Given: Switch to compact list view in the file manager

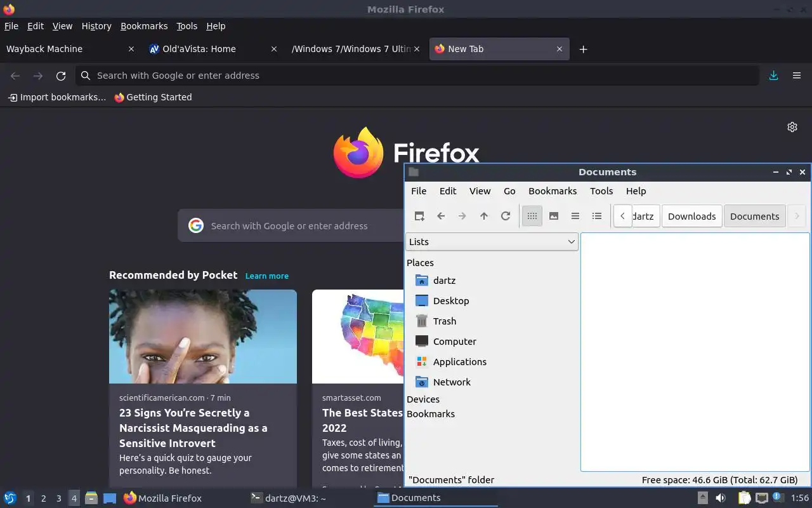Looking at the screenshot, I should (575, 216).
